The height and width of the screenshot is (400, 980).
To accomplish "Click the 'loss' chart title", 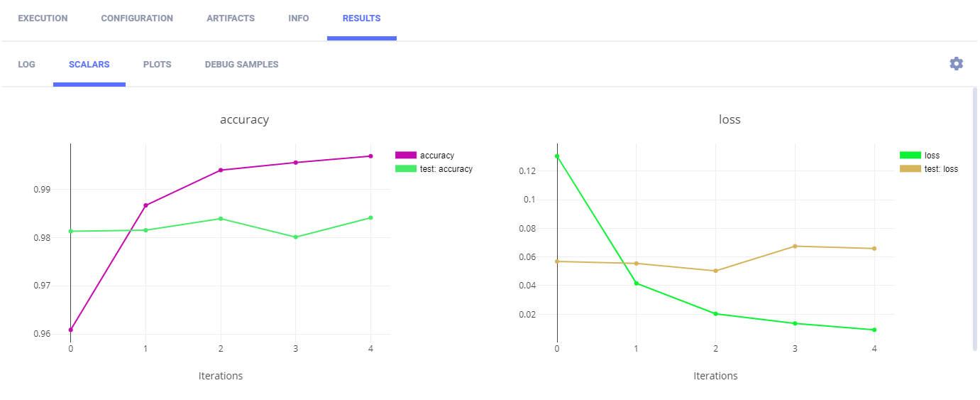I will (730, 119).
